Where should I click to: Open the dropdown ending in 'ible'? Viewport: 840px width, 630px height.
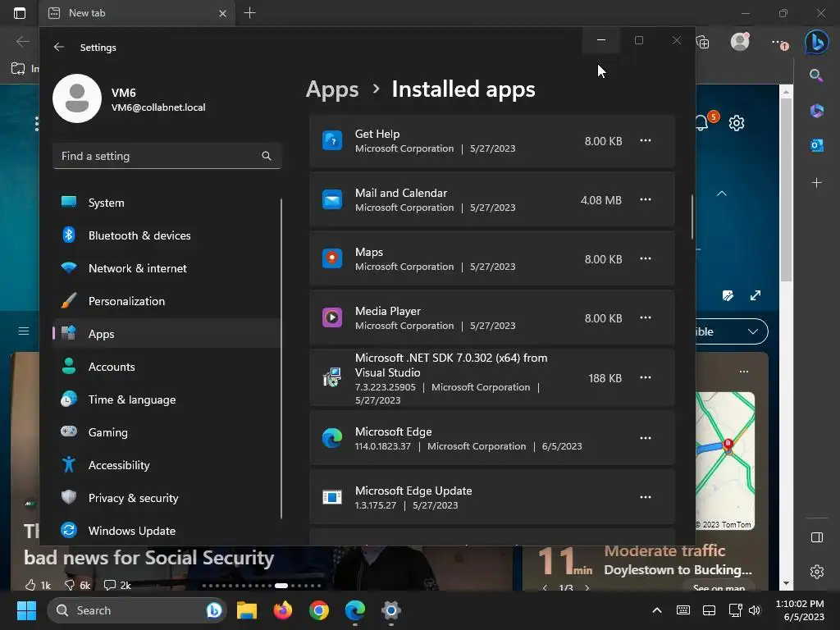(x=732, y=331)
